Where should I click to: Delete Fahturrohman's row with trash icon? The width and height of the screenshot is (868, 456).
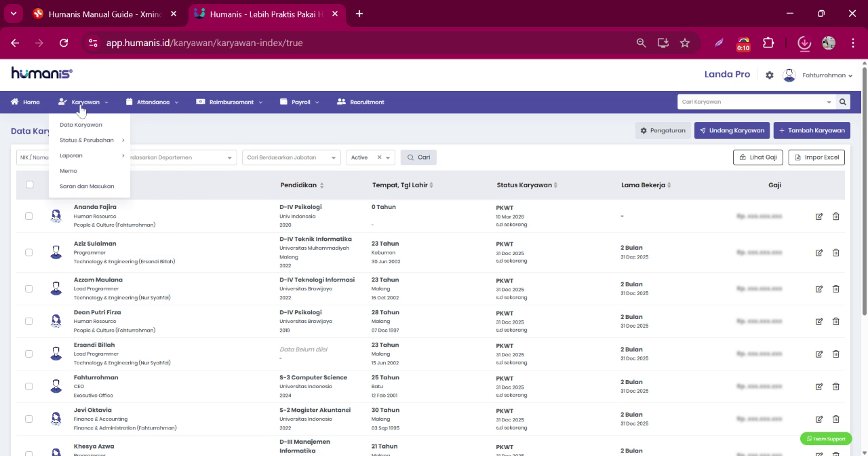click(x=835, y=386)
